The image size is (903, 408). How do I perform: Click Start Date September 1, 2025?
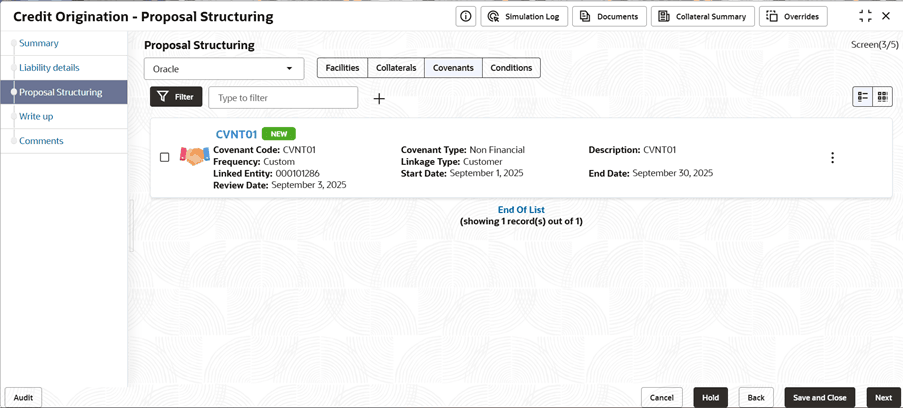coord(486,173)
